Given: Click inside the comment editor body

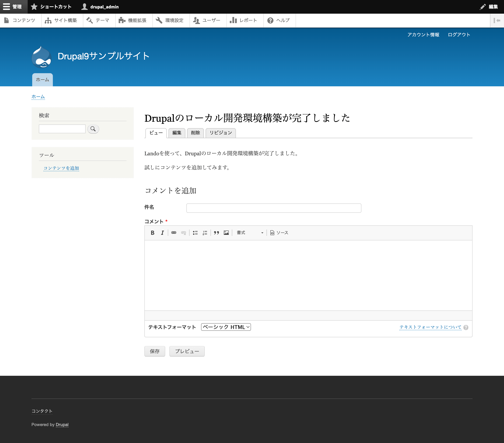Looking at the screenshot, I should [x=308, y=275].
